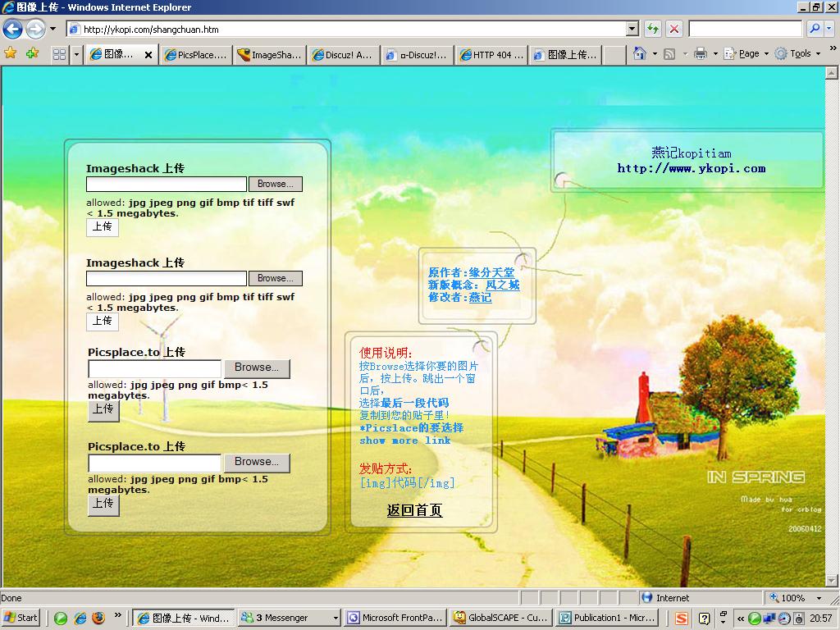Screen dimensions: 840x630
Task: Switch to the 3 Messenger taskbar group
Action: [x=290, y=618]
